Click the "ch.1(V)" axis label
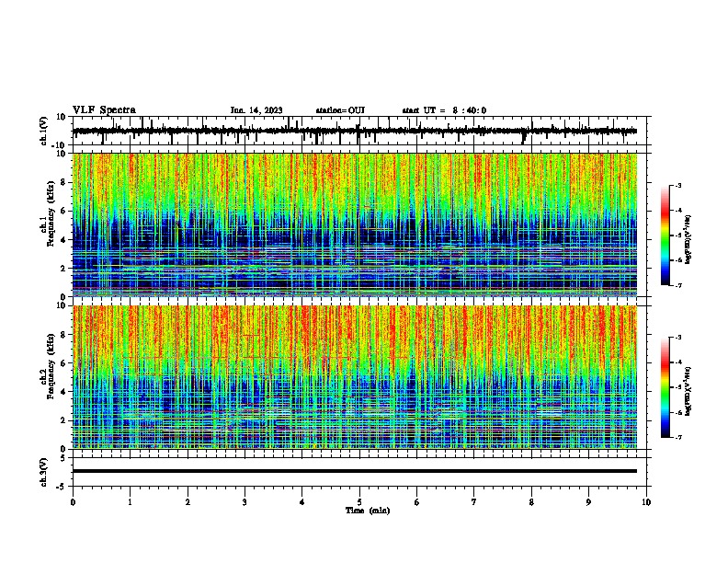 [x=44, y=131]
